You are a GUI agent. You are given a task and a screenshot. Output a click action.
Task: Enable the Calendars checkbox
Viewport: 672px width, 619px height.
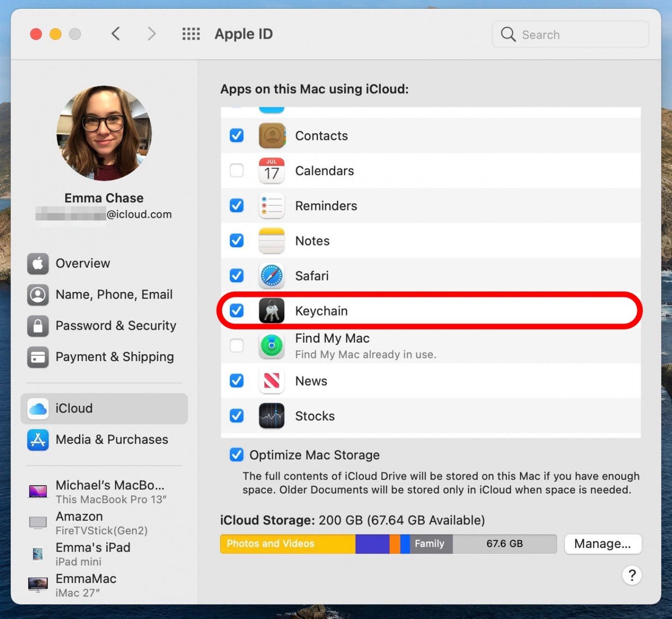point(237,171)
